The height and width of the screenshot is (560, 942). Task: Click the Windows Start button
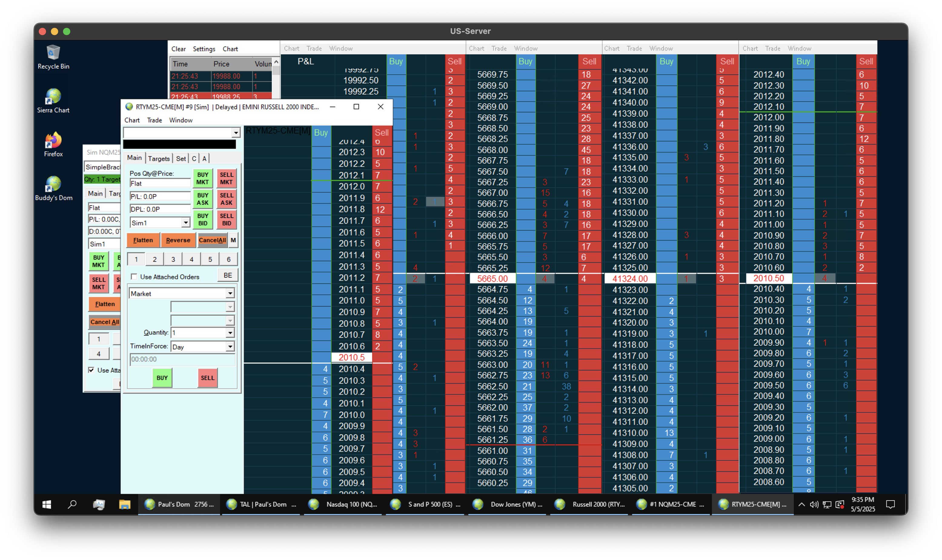pos(46,505)
